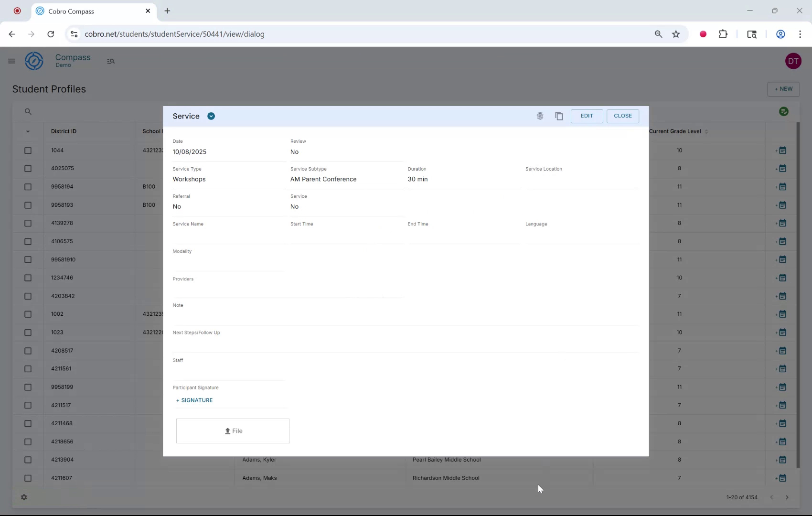Open the first column header dropdown arrow

click(28, 131)
